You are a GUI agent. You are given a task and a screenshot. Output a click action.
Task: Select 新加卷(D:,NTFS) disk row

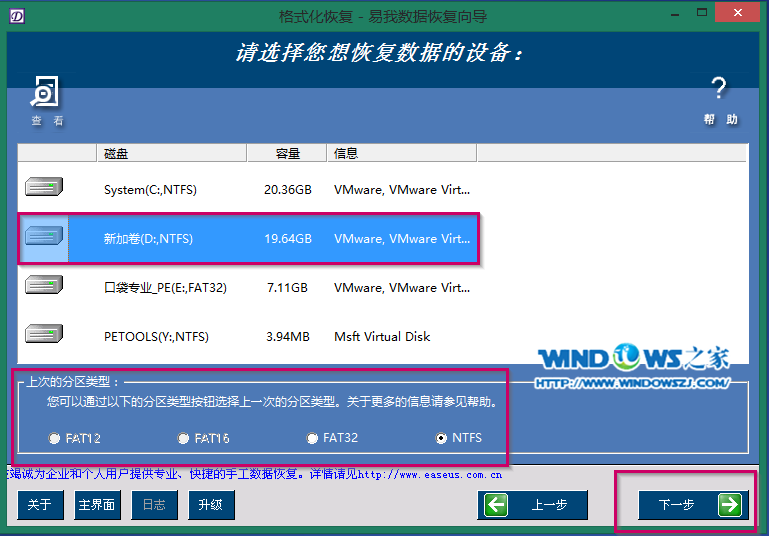248,239
